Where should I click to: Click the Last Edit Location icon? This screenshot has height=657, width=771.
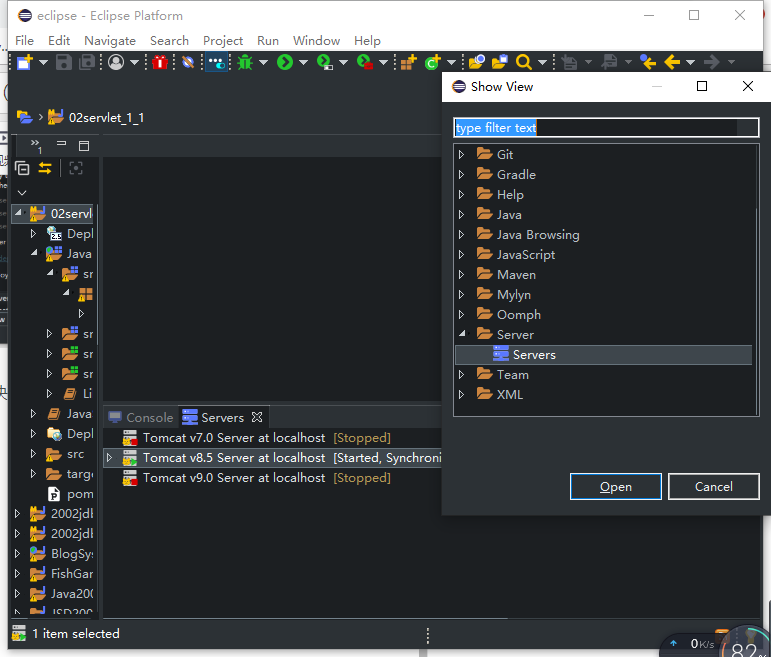(648, 62)
